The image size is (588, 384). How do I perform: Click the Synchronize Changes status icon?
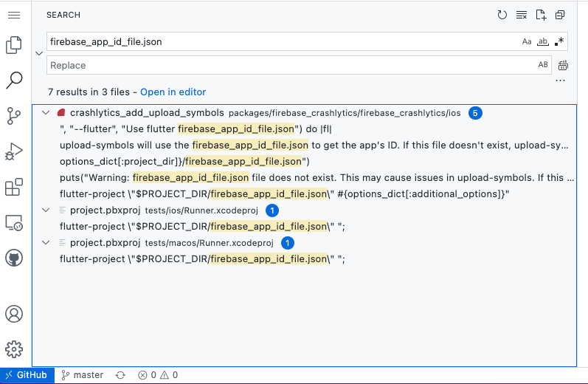coord(120,375)
